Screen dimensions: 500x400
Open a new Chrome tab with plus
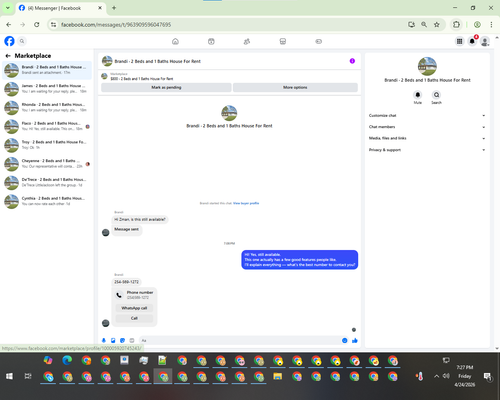click(114, 8)
